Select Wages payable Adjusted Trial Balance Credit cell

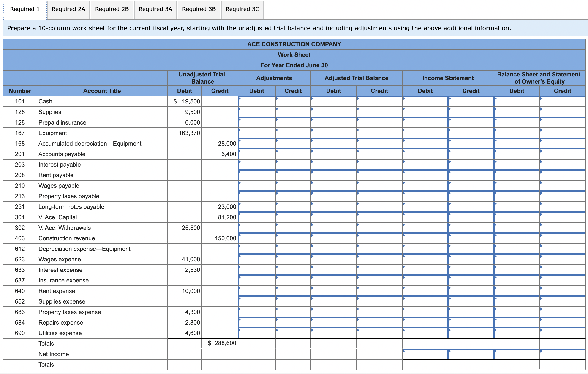click(379, 186)
